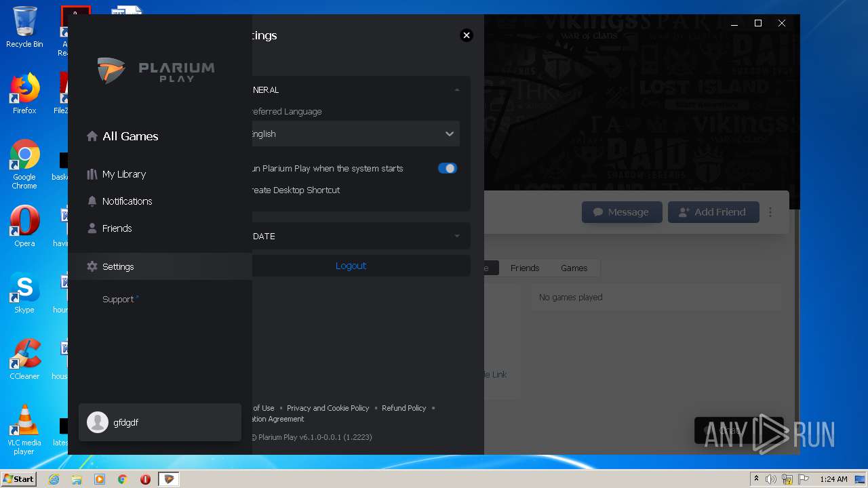Open the three-dot profile options menu

coord(770,212)
